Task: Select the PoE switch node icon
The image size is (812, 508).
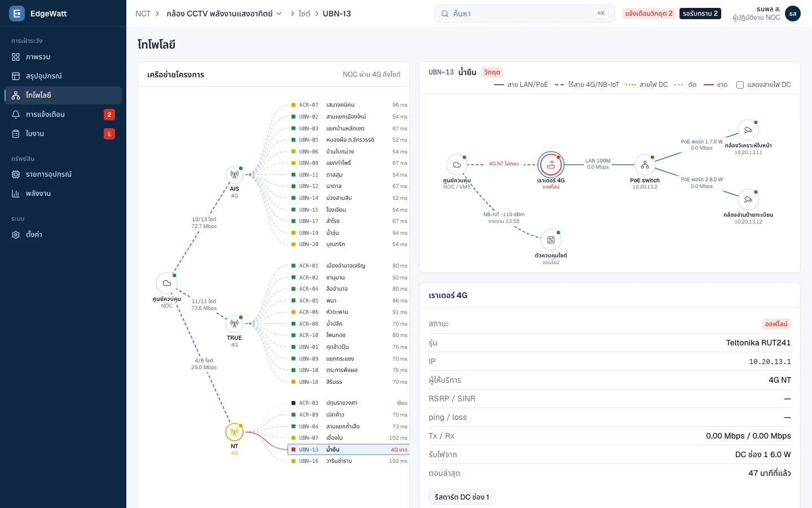Action: coord(645,165)
